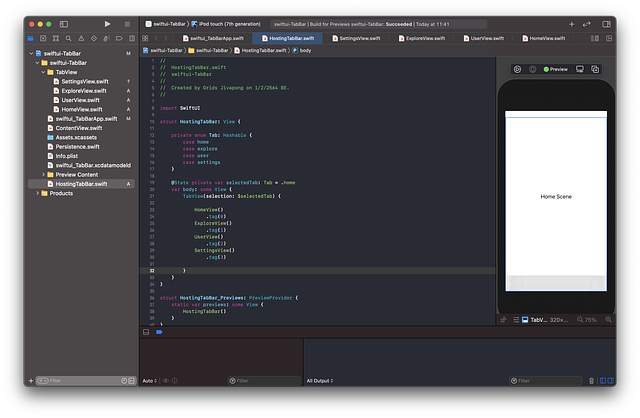Click the canvas inspect preview icon
The height and width of the screenshot is (418, 640).
(533, 69)
